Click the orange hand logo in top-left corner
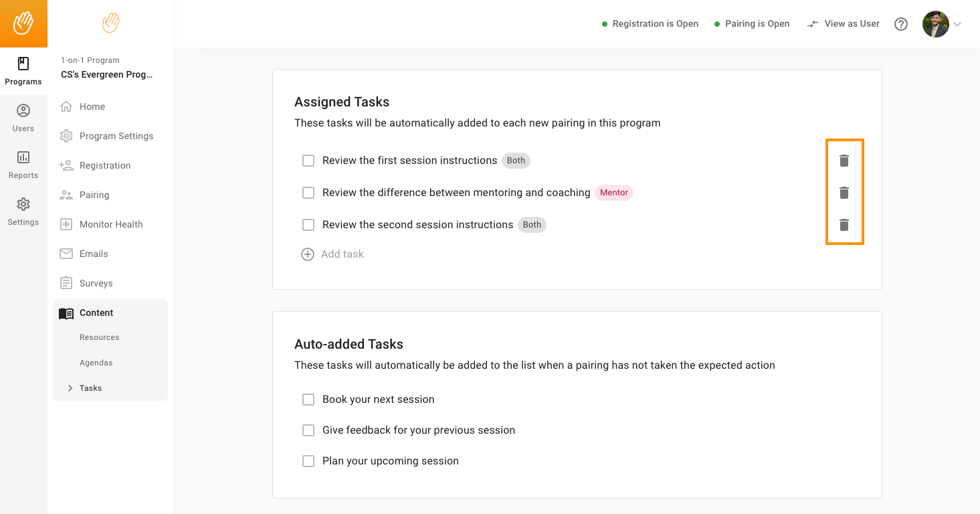Screen dimensions: 980x514 [23, 23]
